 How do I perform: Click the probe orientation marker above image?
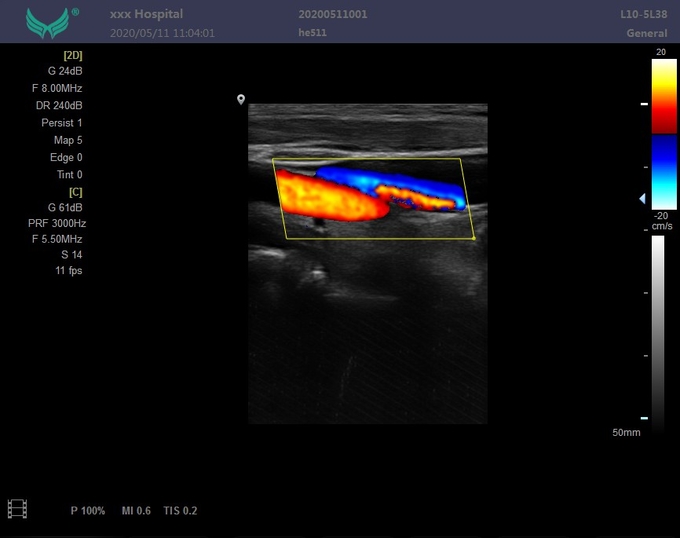tap(241, 100)
